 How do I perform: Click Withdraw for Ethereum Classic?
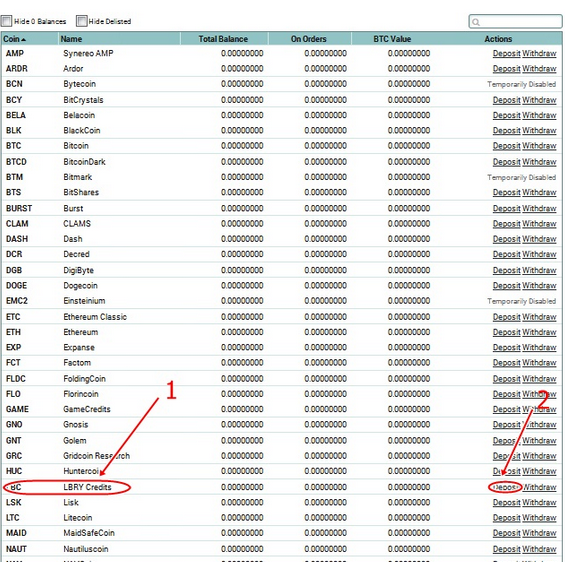pos(539,317)
